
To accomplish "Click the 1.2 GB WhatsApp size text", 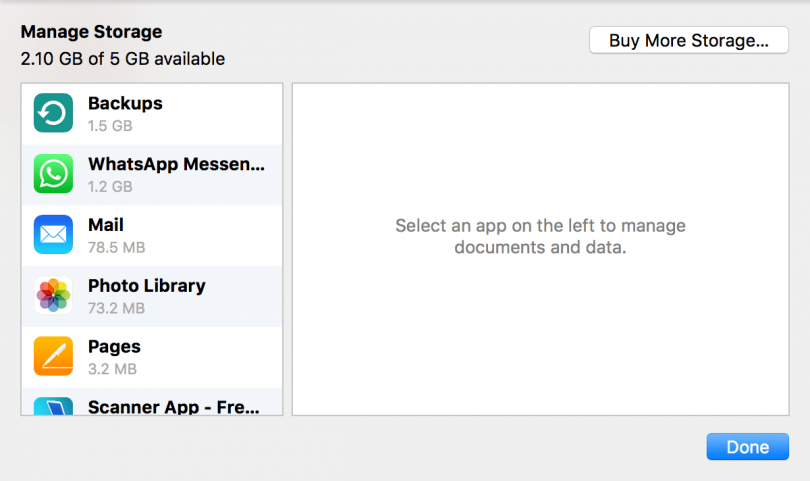I will (110, 187).
